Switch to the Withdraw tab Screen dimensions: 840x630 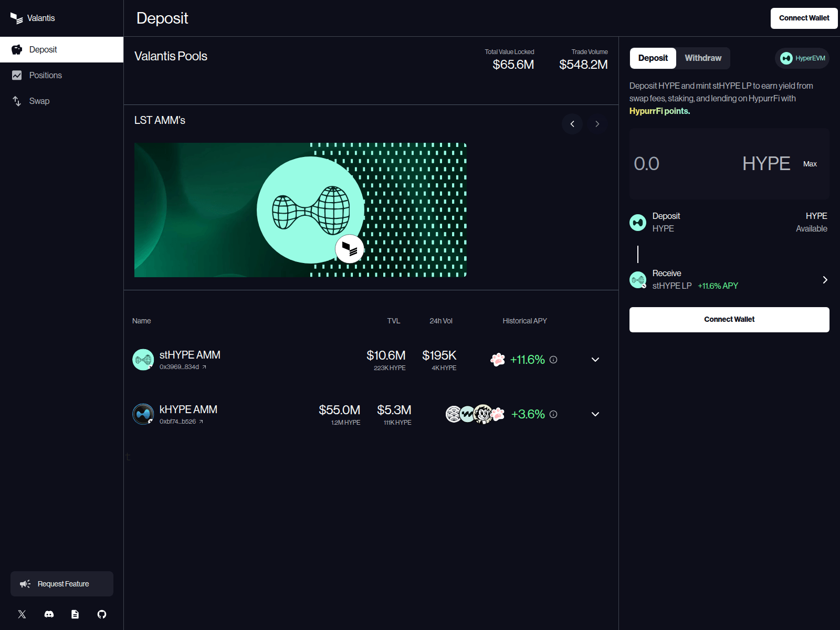tap(702, 58)
